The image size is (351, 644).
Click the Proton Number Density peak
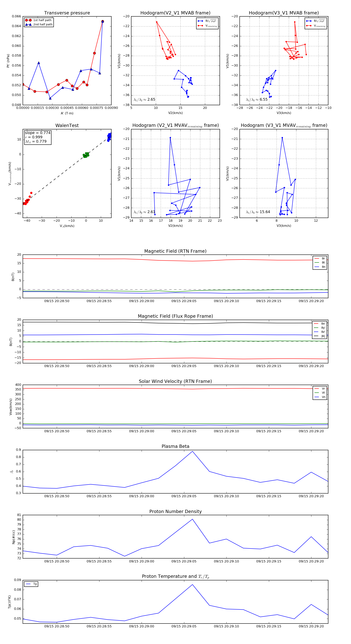click(x=192, y=519)
